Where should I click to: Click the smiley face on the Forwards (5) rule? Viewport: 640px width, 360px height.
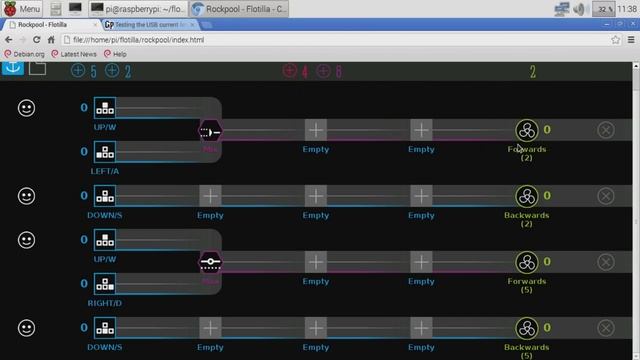click(27, 240)
